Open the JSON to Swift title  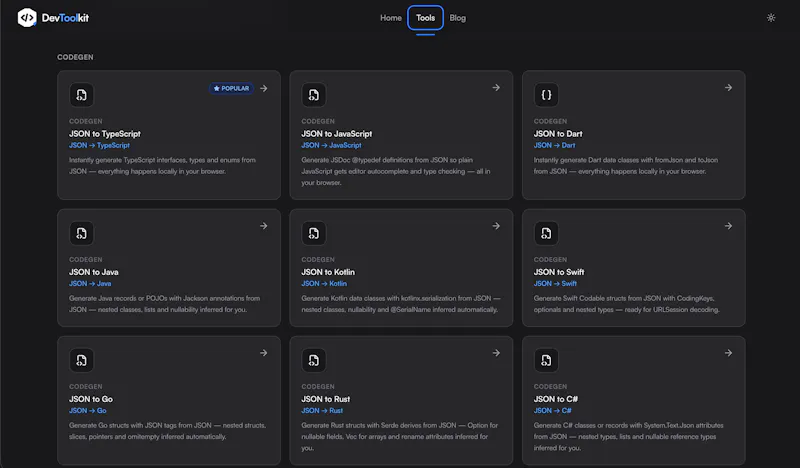(x=559, y=272)
